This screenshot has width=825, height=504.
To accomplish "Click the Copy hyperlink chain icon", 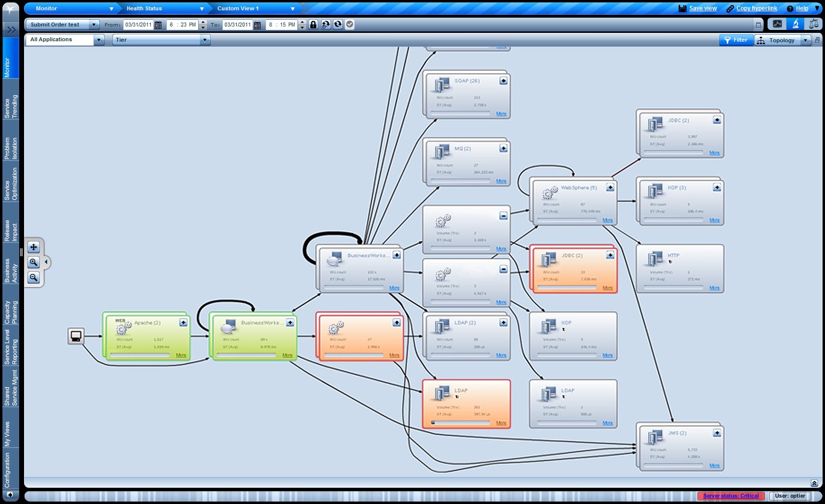I will pyautogui.click(x=730, y=8).
